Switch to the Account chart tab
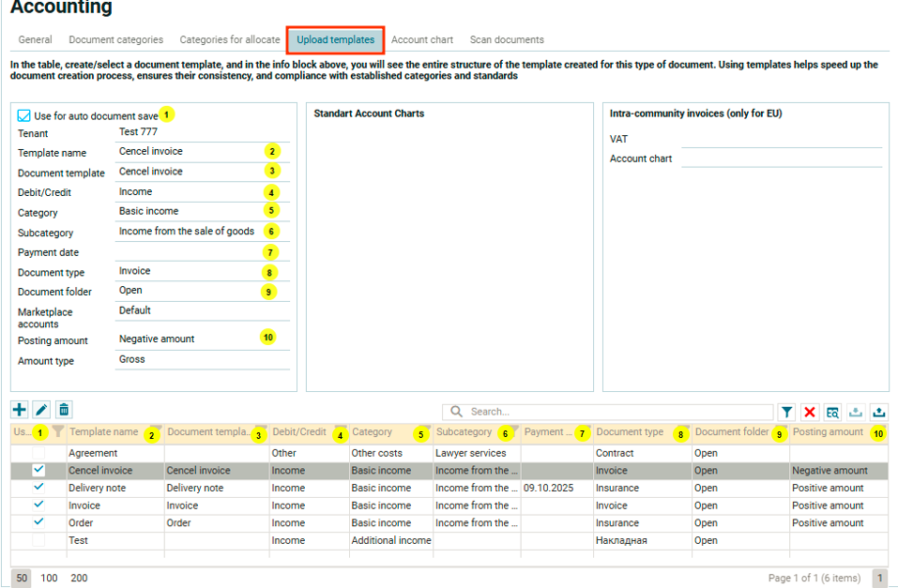 coord(421,40)
